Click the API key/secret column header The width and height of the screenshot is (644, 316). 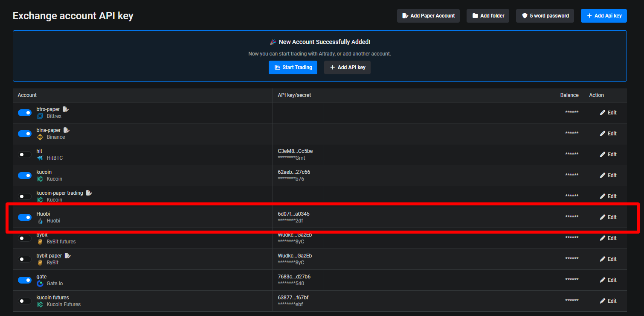coord(294,95)
